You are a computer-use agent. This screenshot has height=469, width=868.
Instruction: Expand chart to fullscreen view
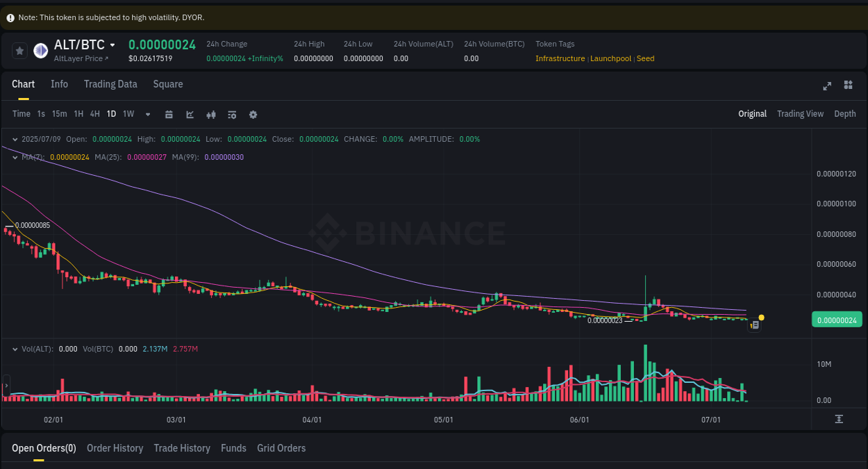(827, 86)
